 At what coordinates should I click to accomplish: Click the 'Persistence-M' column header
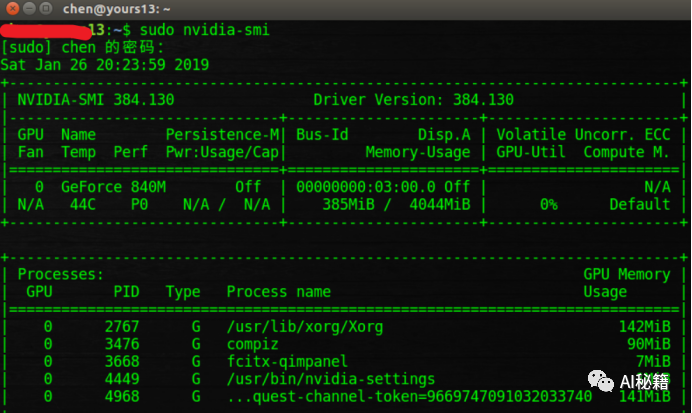222,135
